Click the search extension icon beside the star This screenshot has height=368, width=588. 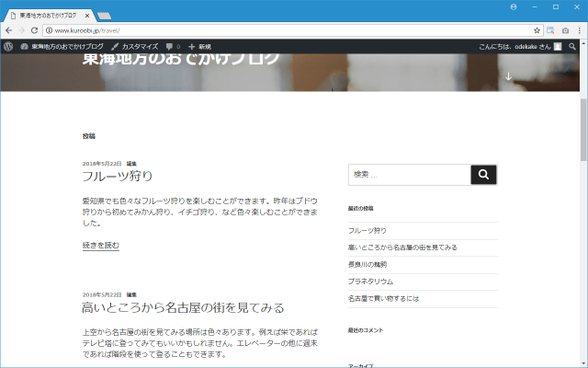[x=550, y=30]
